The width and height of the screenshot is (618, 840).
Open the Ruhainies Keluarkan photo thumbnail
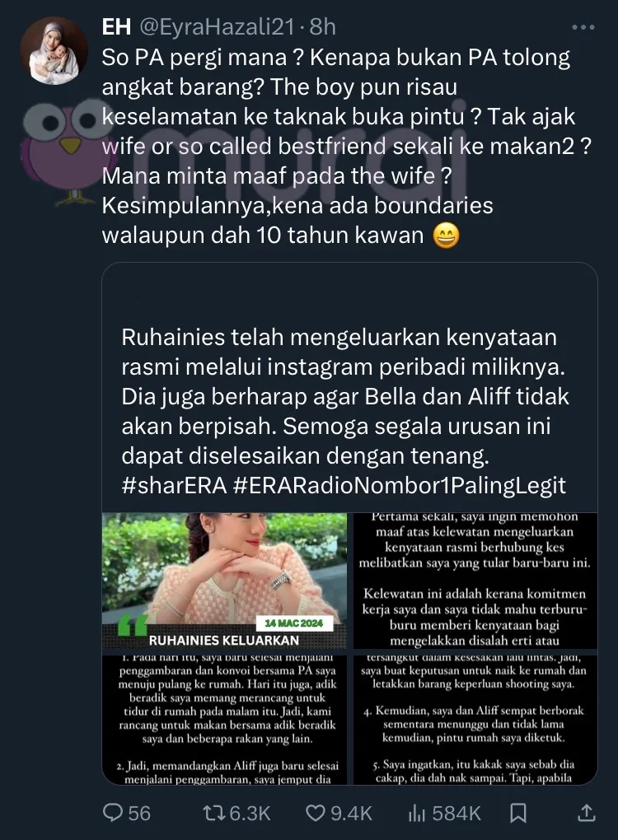point(225,581)
